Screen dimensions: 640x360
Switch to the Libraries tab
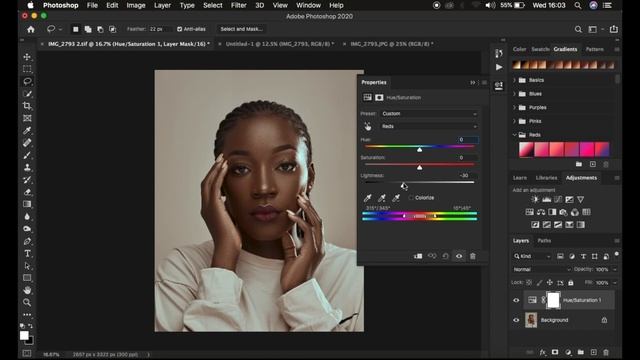pos(546,178)
